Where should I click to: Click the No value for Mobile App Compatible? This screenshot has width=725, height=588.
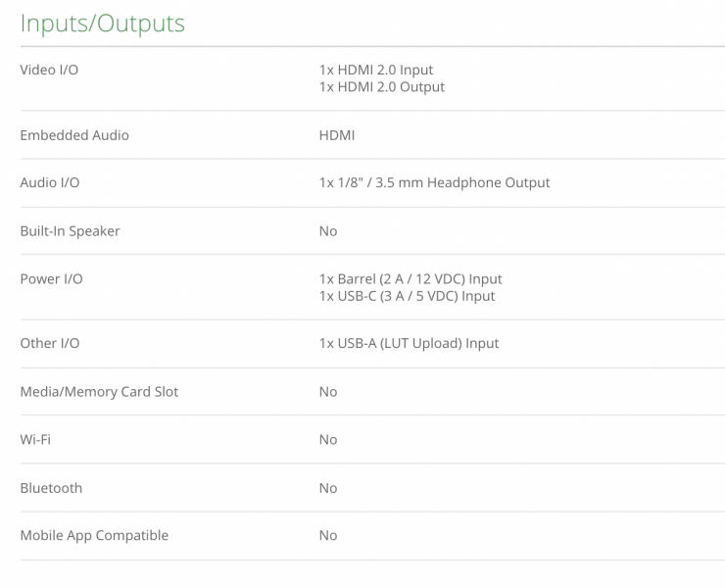point(327,536)
